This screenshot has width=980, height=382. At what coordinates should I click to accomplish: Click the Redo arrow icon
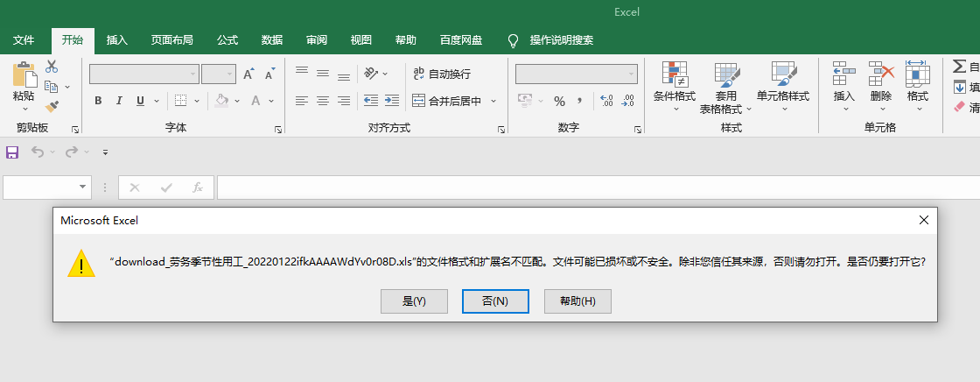(x=72, y=152)
